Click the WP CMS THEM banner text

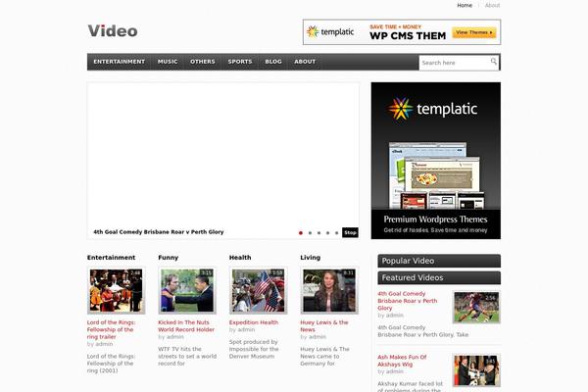[x=408, y=36]
